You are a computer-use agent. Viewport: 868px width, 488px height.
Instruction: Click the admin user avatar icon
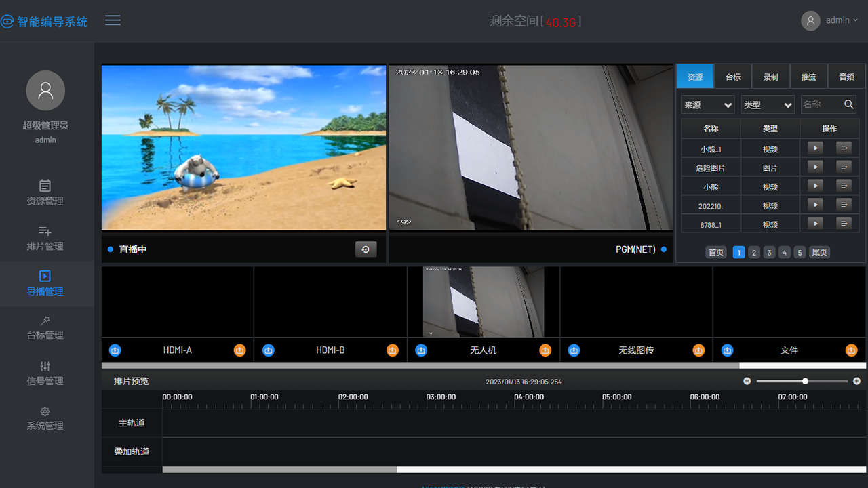[x=810, y=20]
